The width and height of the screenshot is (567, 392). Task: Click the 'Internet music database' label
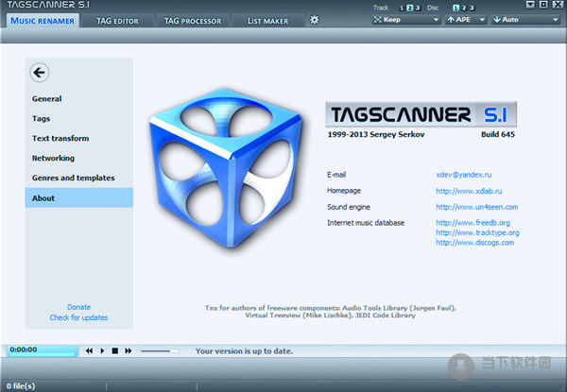[366, 223]
